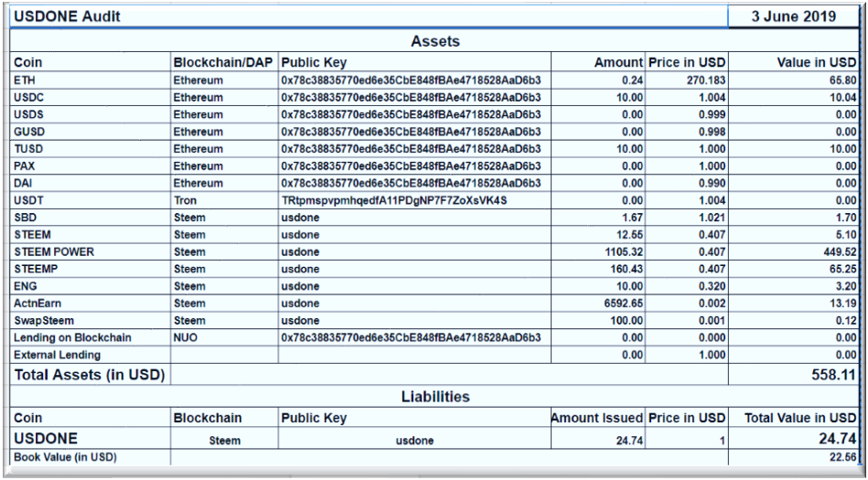Select the Blockchain/DAP column header
This screenshot has width=868, height=480.
(224, 62)
